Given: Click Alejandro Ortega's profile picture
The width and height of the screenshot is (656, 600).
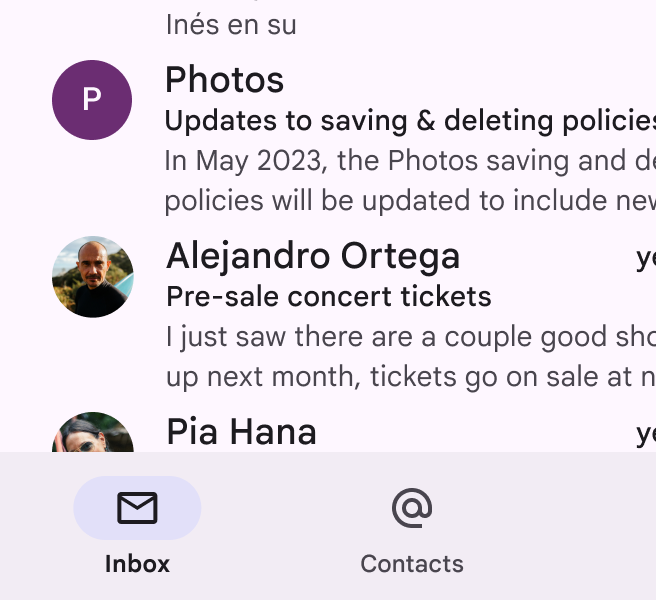Looking at the screenshot, I should [92, 276].
